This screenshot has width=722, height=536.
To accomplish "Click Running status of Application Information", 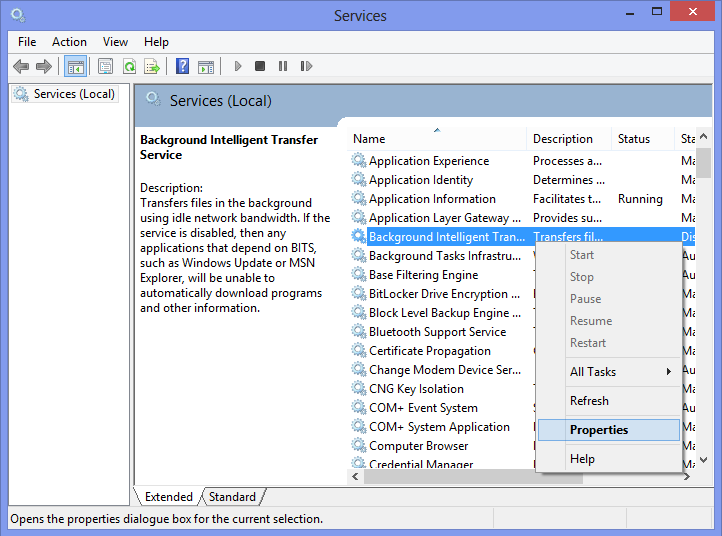I will (x=640, y=198).
